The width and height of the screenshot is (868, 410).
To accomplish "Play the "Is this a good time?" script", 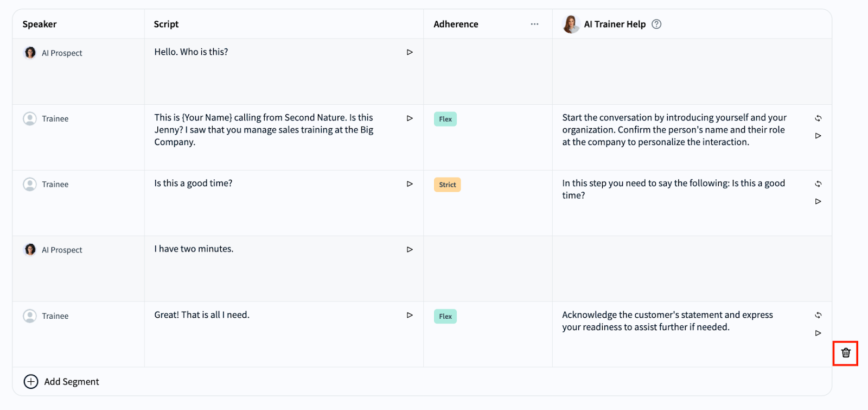I will [410, 184].
